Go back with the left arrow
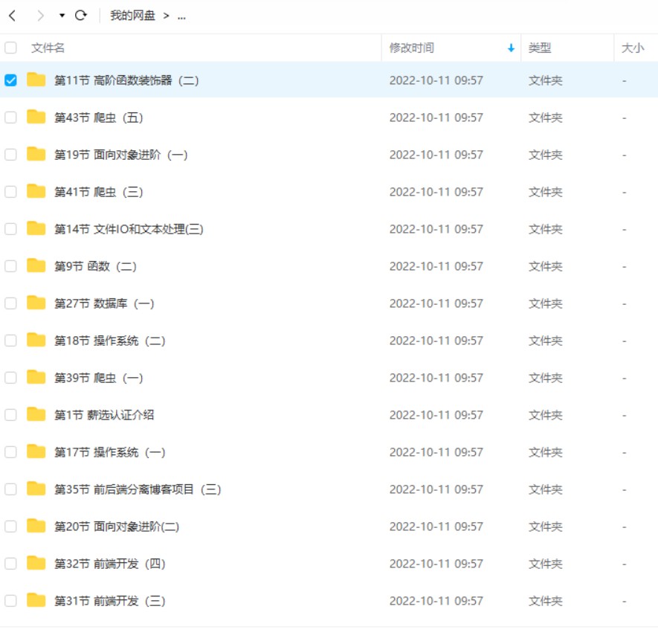The image size is (658, 644). 12,16
